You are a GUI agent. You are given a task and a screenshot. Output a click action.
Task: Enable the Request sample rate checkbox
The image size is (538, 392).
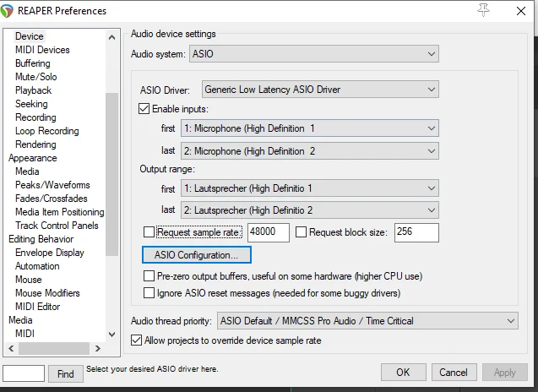click(149, 232)
